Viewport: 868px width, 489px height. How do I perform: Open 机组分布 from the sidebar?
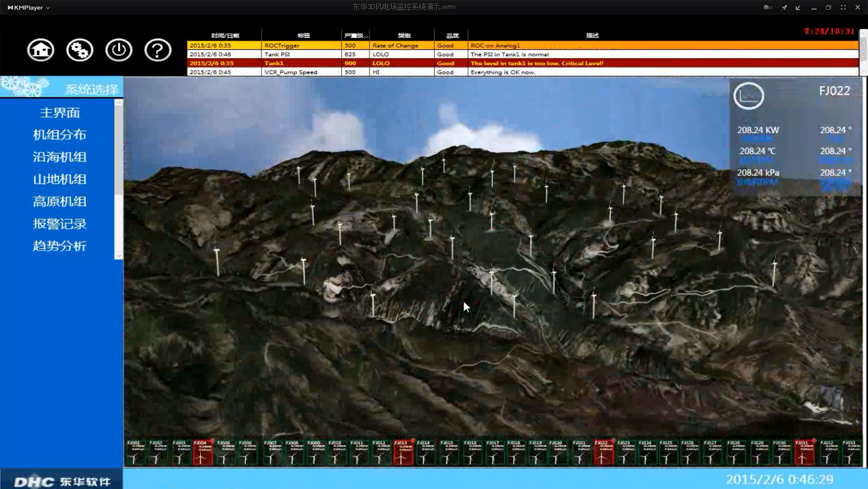click(x=60, y=135)
